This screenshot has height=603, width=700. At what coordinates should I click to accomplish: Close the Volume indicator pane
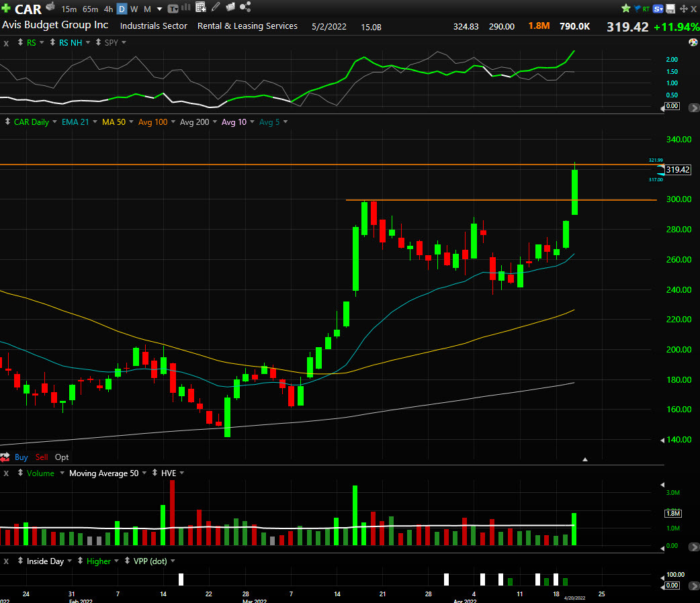(6, 473)
